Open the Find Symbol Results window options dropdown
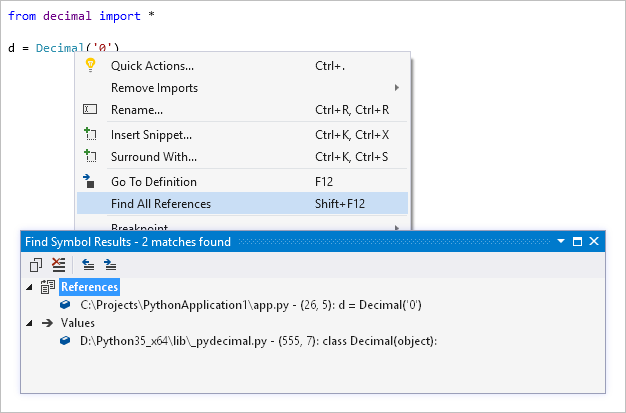Screen dimensions: 626x413 tap(560, 242)
